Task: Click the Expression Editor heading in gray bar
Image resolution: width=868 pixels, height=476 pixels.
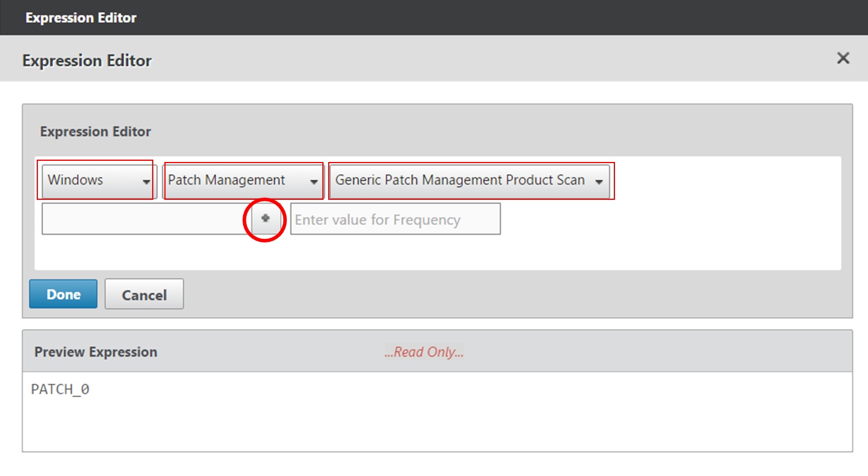Action: [87, 61]
